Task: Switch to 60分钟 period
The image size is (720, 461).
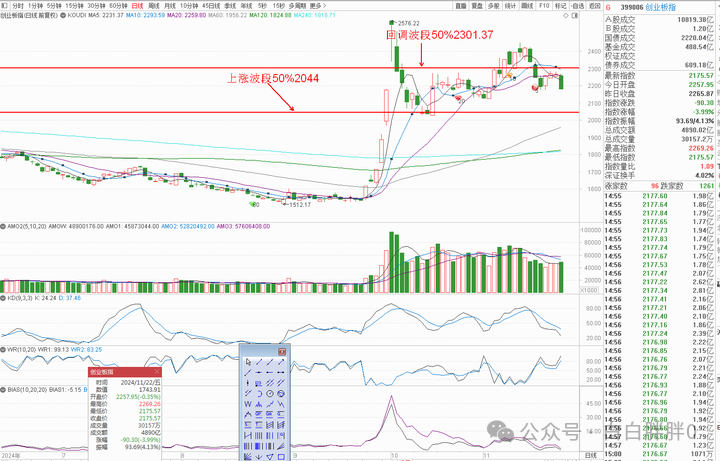Action: [118, 6]
